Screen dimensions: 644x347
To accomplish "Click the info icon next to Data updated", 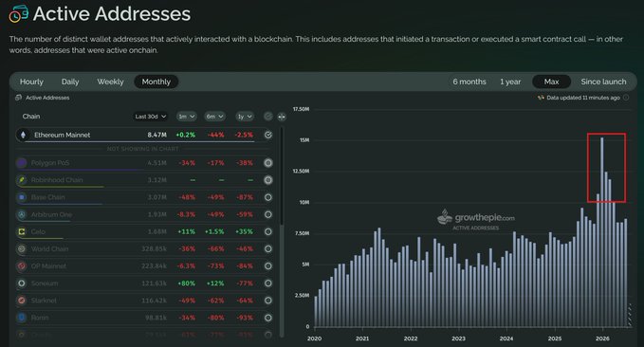I will tap(626, 98).
